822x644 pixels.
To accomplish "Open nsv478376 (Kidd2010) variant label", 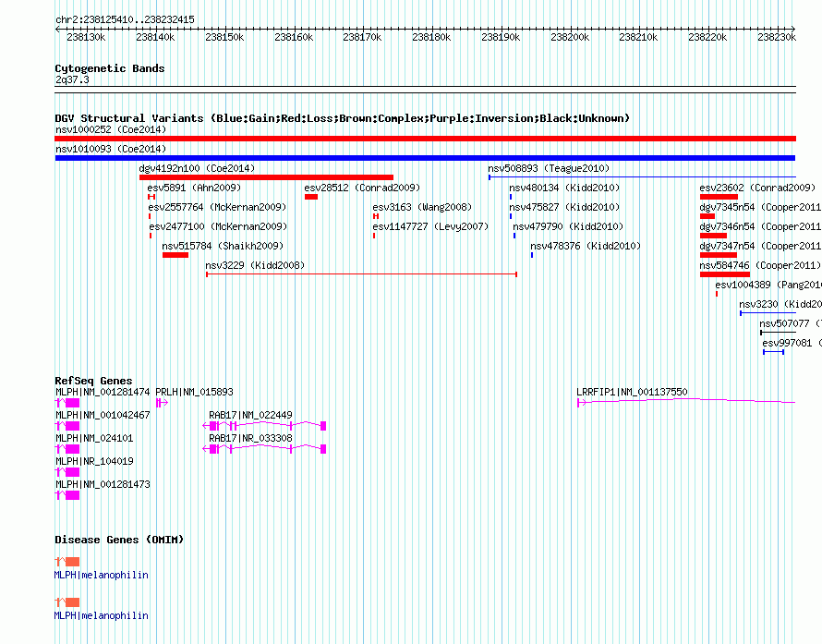I will coord(586,246).
